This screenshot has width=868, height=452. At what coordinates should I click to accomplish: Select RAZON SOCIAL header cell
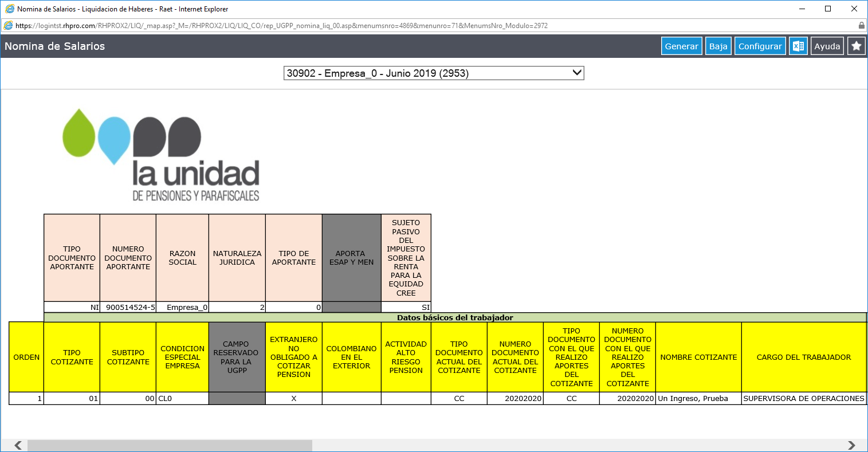(x=182, y=258)
